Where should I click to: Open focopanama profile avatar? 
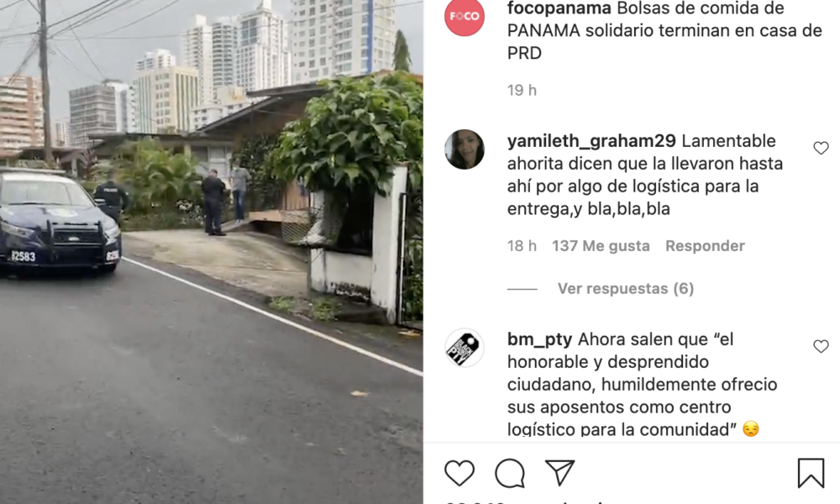(x=465, y=16)
